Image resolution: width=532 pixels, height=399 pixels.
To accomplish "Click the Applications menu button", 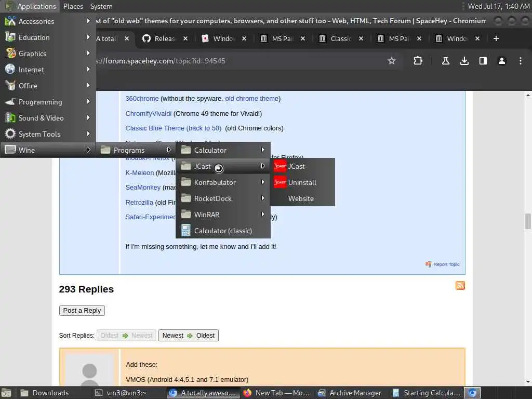I will [x=31, y=6].
